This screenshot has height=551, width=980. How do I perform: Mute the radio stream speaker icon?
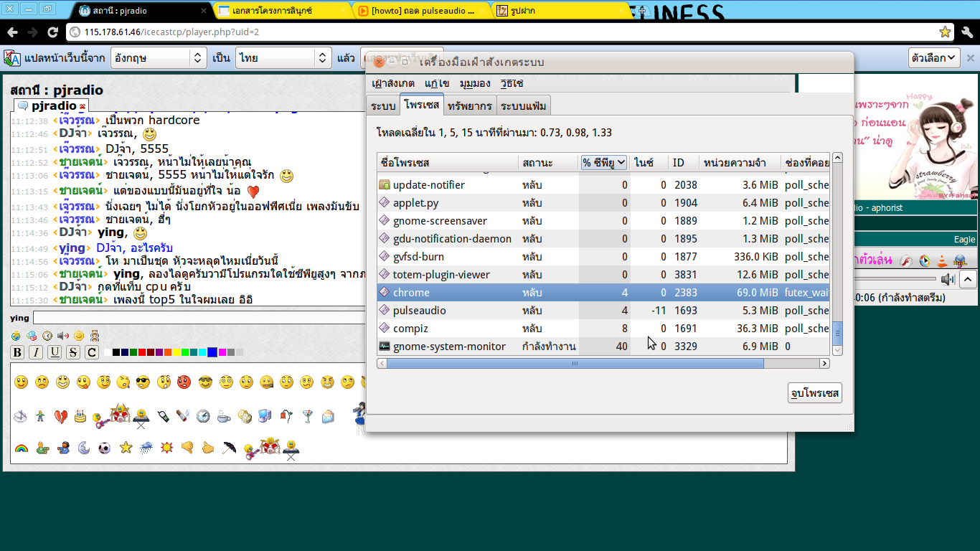948,279
